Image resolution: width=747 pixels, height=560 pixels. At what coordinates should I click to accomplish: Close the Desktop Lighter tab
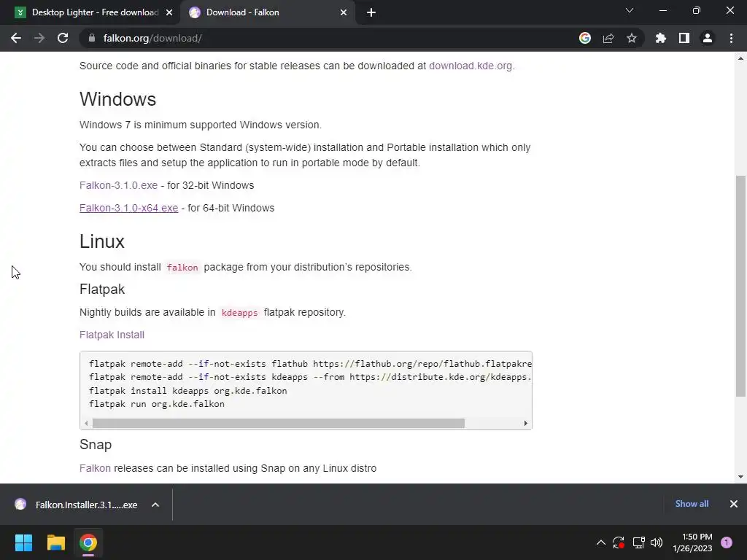tap(169, 12)
